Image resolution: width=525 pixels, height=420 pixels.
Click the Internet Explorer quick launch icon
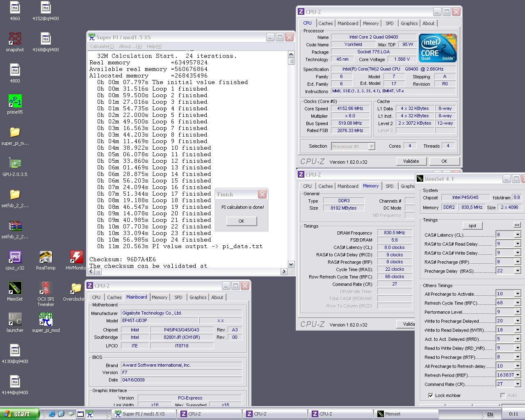click(x=52, y=414)
